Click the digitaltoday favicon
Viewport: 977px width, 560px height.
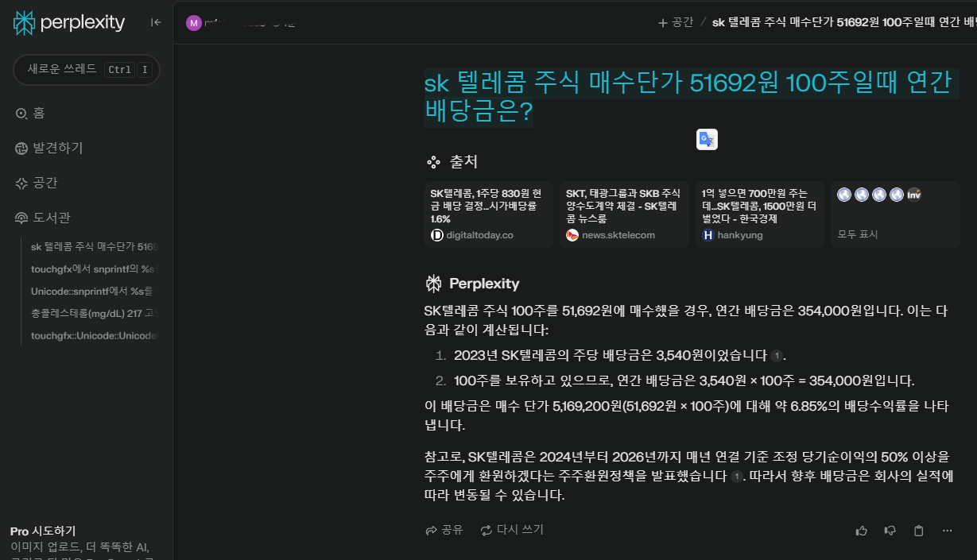coord(436,235)
